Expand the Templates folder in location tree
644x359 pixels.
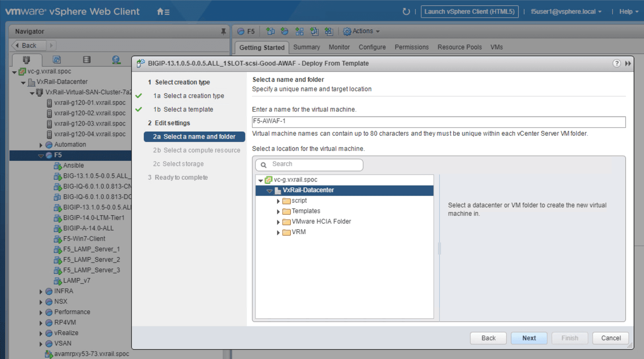pyautogui.click(x=278, y=212)
